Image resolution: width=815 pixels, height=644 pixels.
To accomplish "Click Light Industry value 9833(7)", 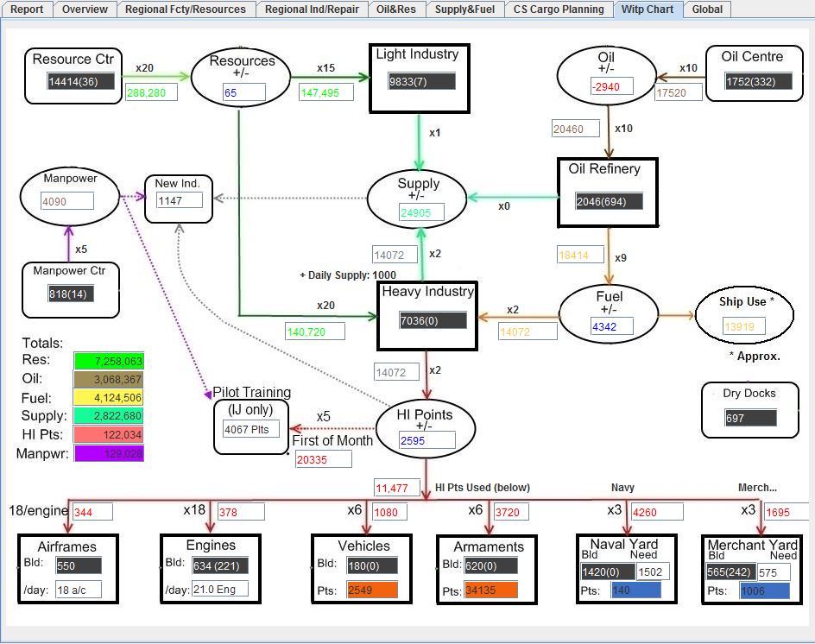I will pyautogui.click(x=421, y=81).
